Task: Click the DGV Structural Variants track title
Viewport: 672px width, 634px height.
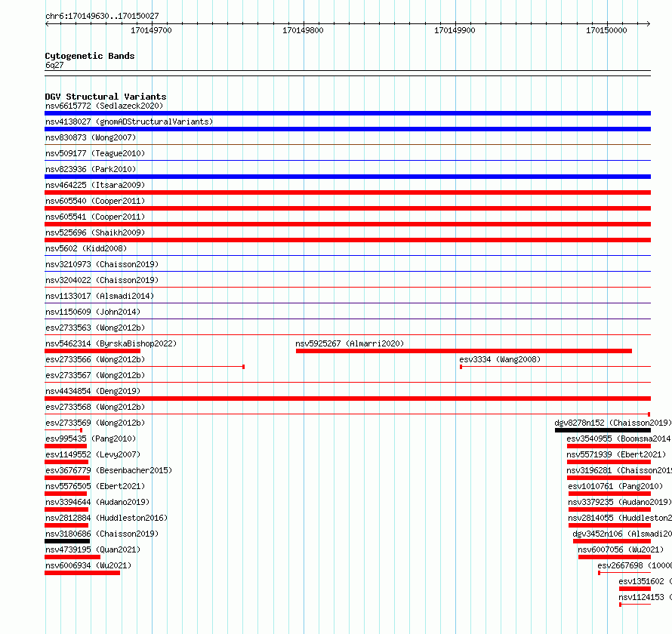Action: click(x=106, y=97)
